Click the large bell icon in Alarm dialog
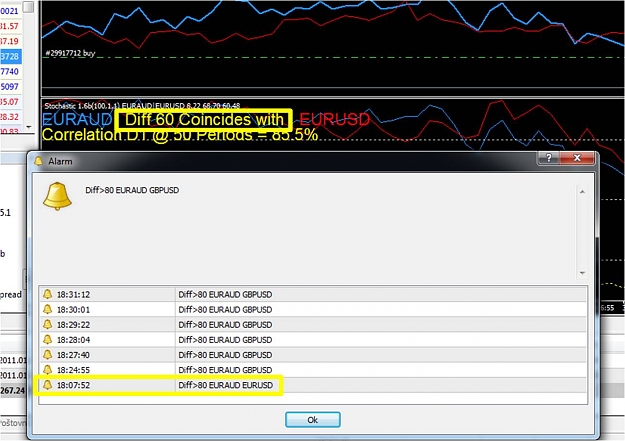 57,196
